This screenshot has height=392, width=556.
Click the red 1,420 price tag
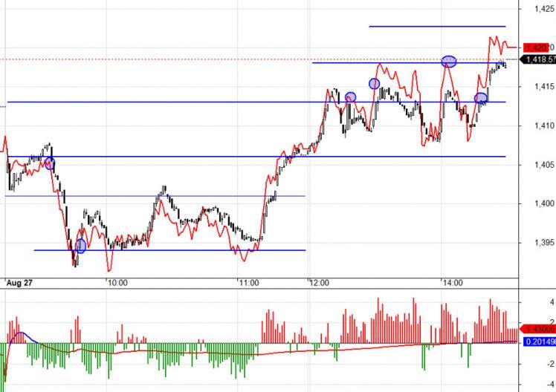[x=537, y=48]
